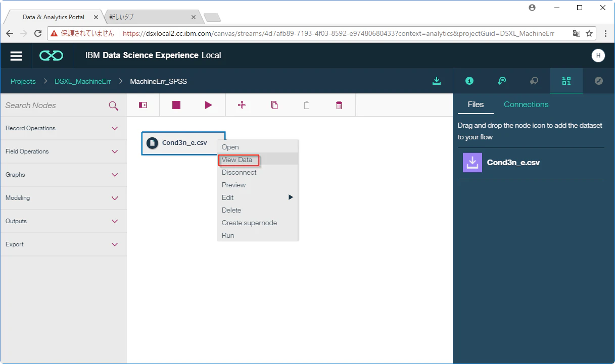The width and height of the screenshot is (615, 364).
Task: Choose Disconnect from context menu
Action: [258, 172]
